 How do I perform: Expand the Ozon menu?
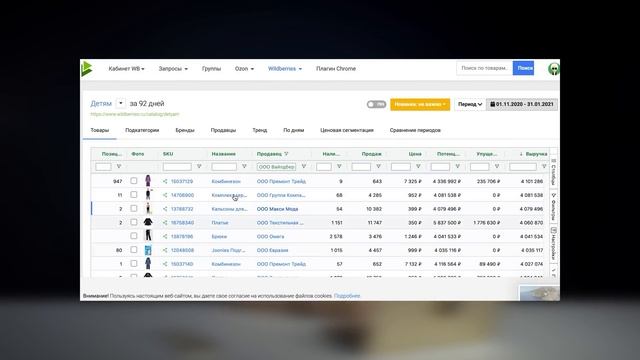[244, 69]
